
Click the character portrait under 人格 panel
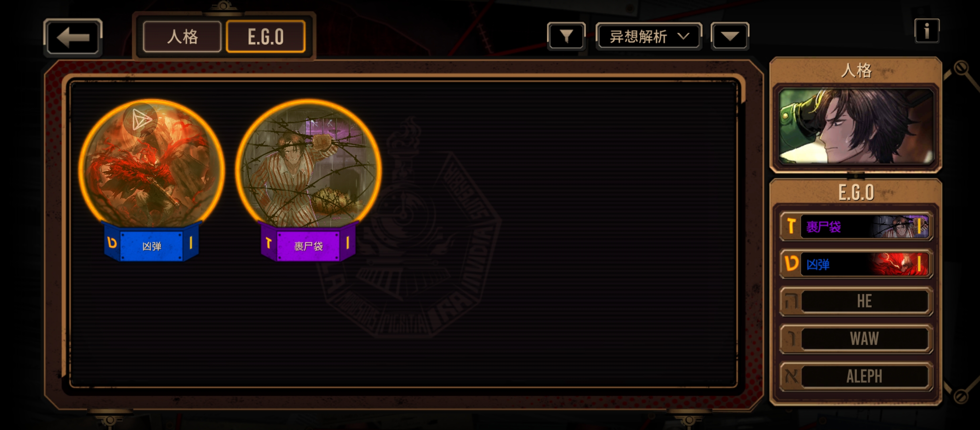(856, 126)
